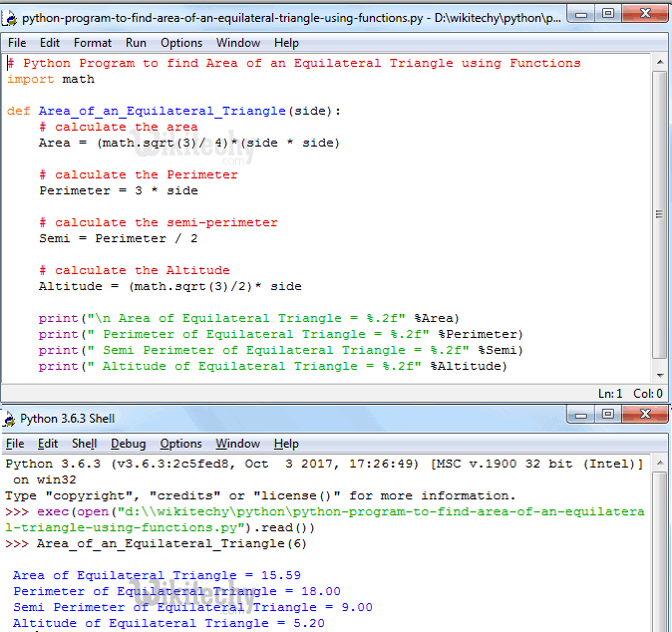Click the '# calculate the area' comment
Viewport: 672px width, 632px height.
click(119, 127)
